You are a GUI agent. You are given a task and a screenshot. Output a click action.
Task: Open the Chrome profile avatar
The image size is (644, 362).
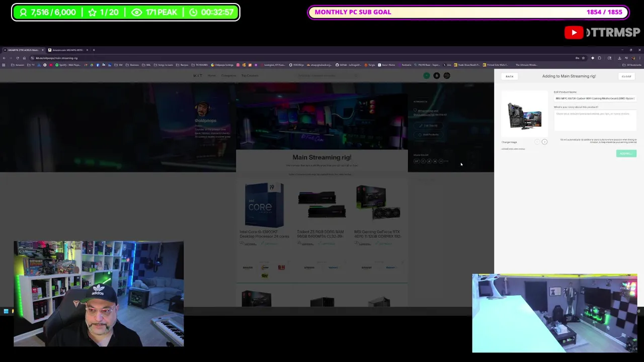633,58
